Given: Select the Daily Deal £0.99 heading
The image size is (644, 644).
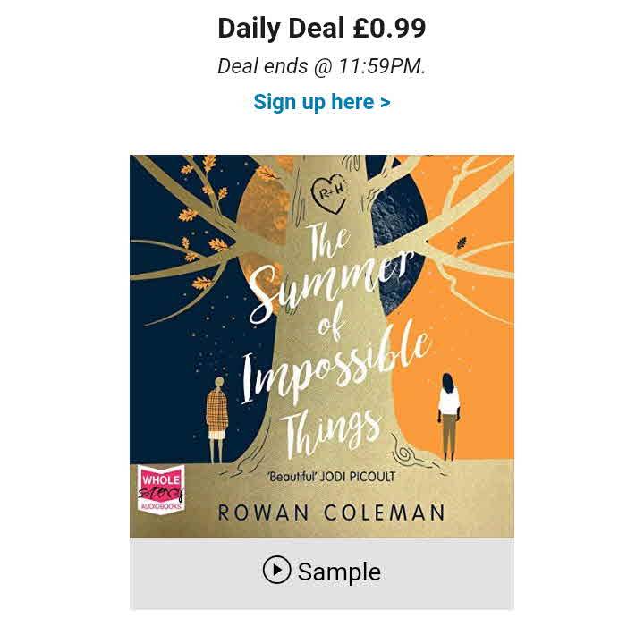Looking at the screenshot, I should 322,29.
